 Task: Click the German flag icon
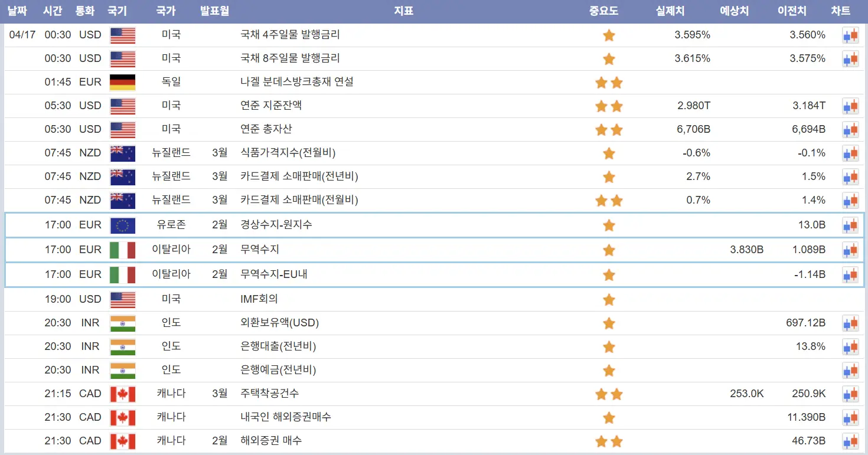123,82
